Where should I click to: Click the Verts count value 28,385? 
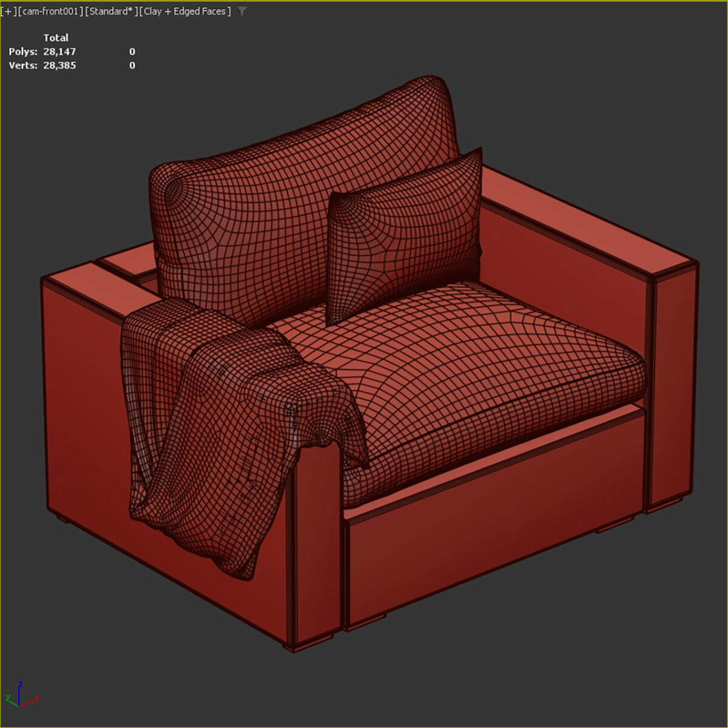point(59,66)
